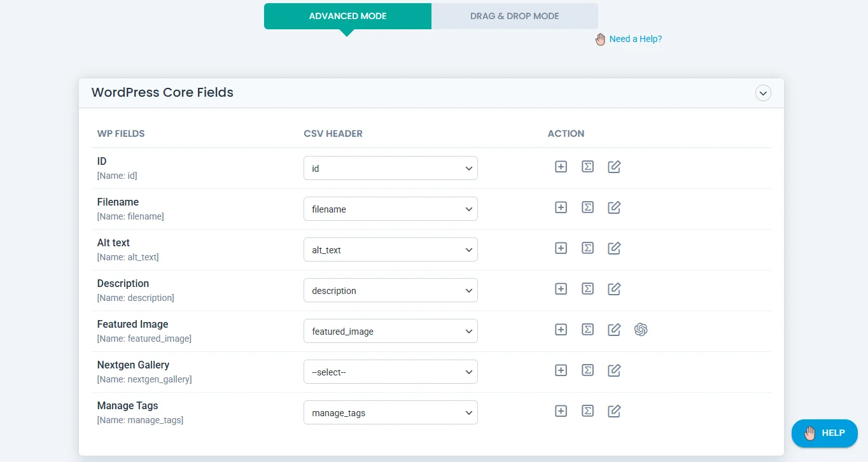Open the ID CSV header dropdown
Image resolution: width=868 pixels, height=462 pixels.
click(390, 169)
